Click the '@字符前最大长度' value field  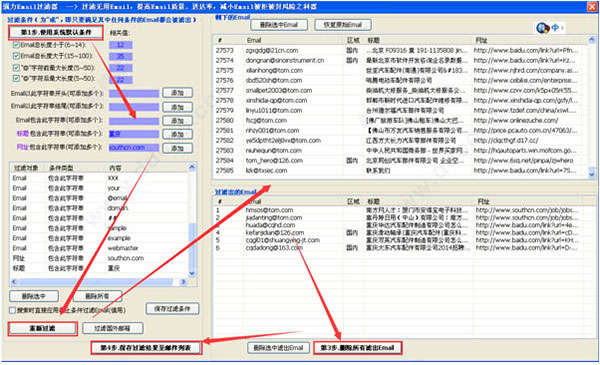[121, 68]
